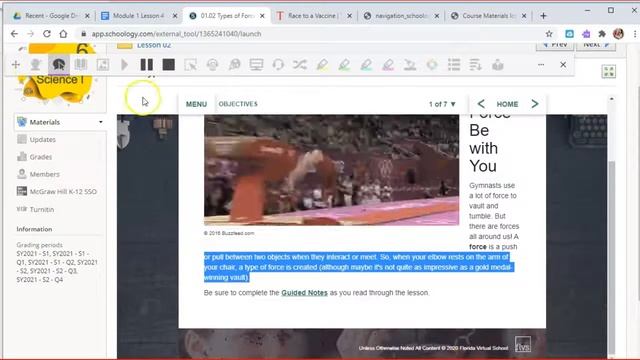Close the reader toolbar with X
Image resolution: width=640 pixels, height=360 pixels.
click(563, 64)
